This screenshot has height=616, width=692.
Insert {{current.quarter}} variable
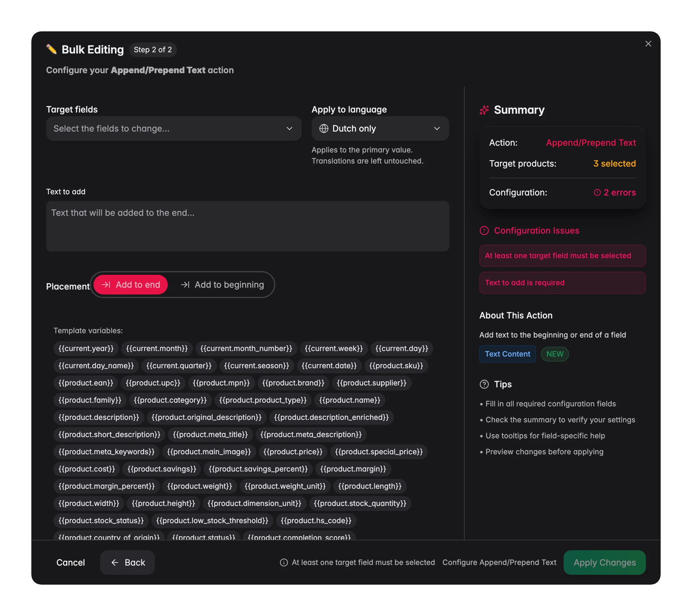(x=179, y=366)
